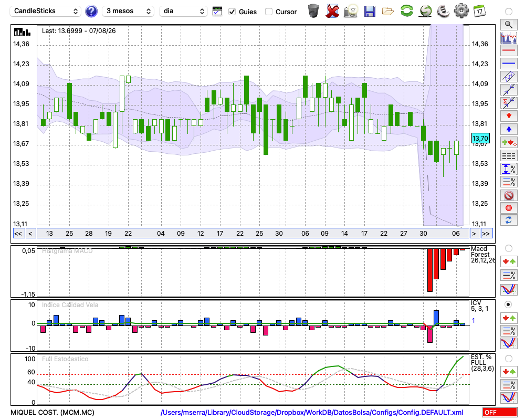Viewport: 525px width, 420px height.
Task: Open file with the folder icon
Action: tap(388, 12)
